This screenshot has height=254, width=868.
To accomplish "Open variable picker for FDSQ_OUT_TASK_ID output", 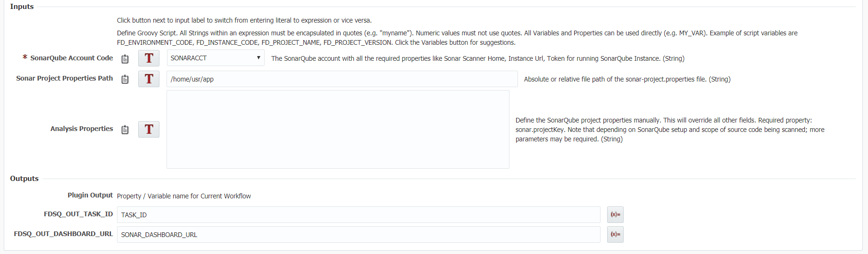I will click(615, 214).
